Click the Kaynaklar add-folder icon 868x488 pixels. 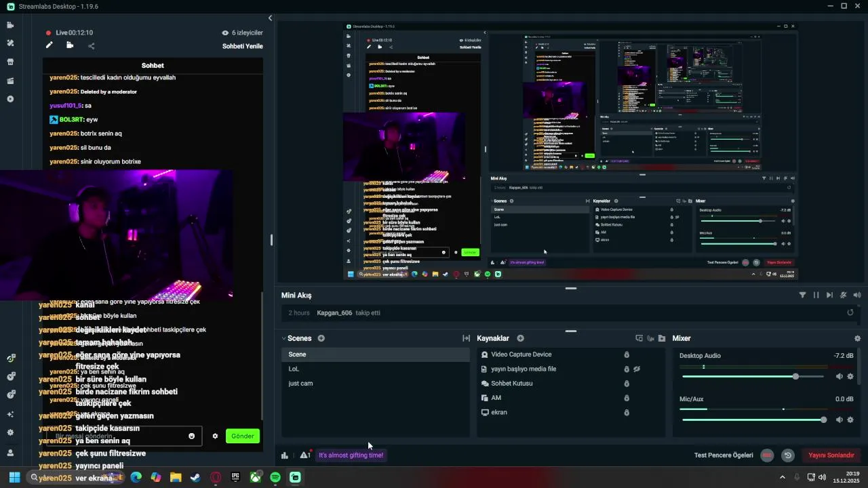(662, 338)
